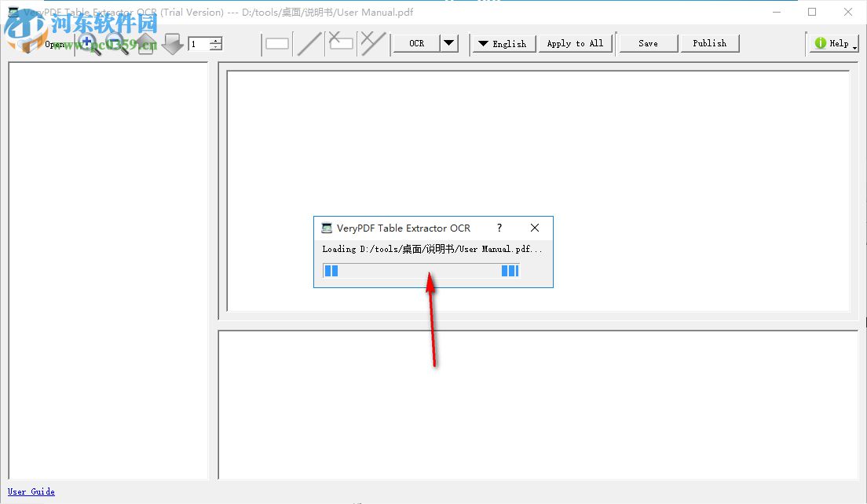Expand the OCR options dropdown arrow

pyautogui.click(x=448, y=43)
